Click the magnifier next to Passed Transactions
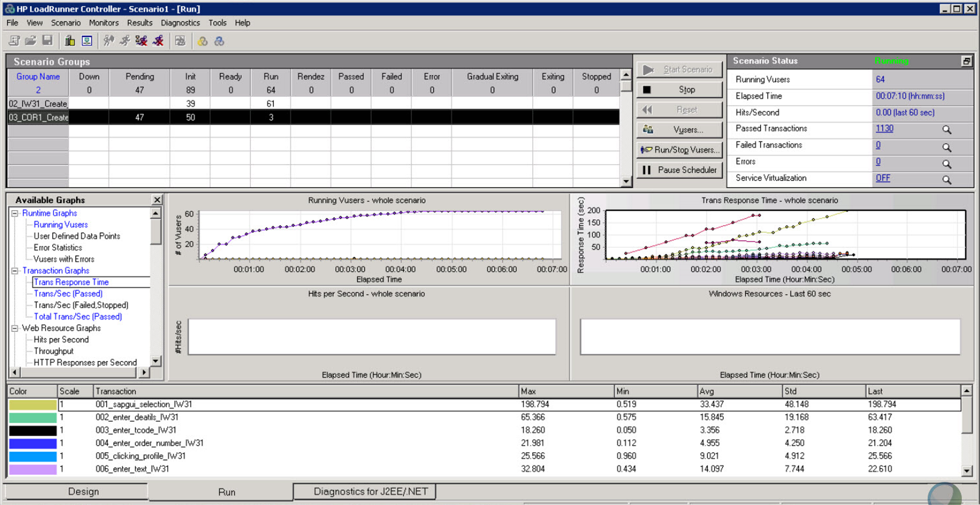Image resolution: width=980 pixels, height=505 pixels. pyautogui.click(x=947, y=130)
